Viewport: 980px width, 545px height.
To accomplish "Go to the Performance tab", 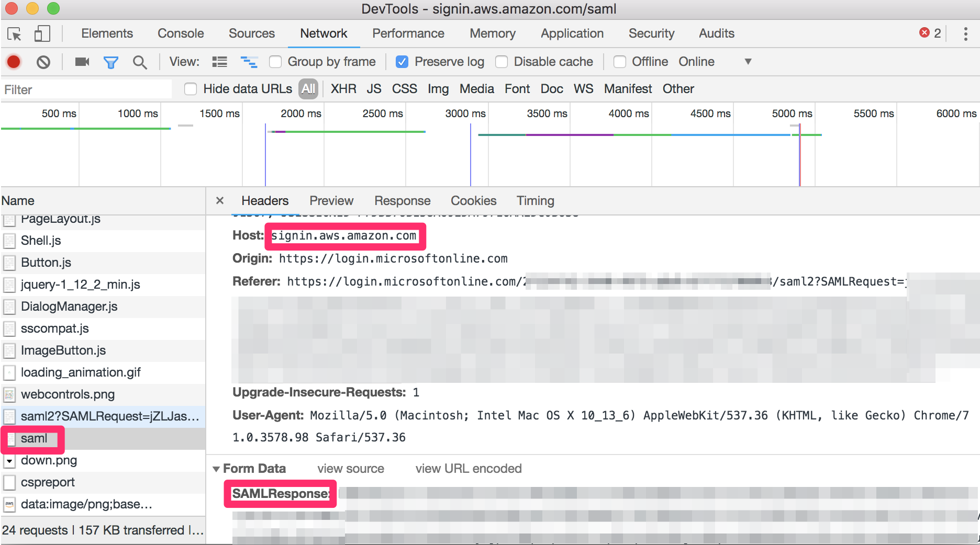I will point(408,33).
